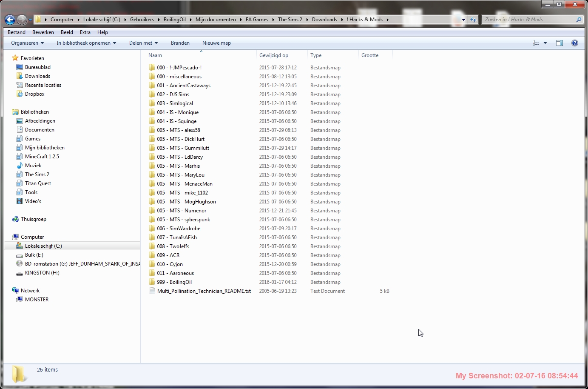
Task: Open the Delen met dropdown
Action: [143, 43]
